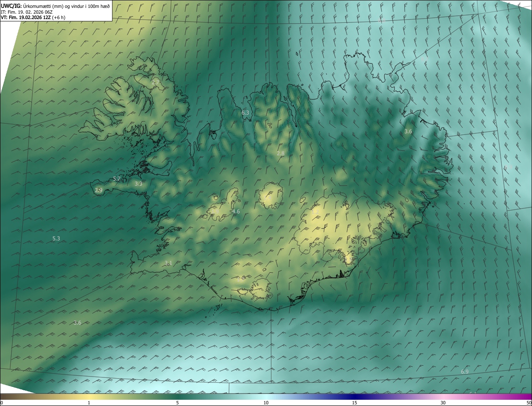Click the 50 tick on the color scale
The width and height of the screenshot is (532, 406).
point(529,403)
